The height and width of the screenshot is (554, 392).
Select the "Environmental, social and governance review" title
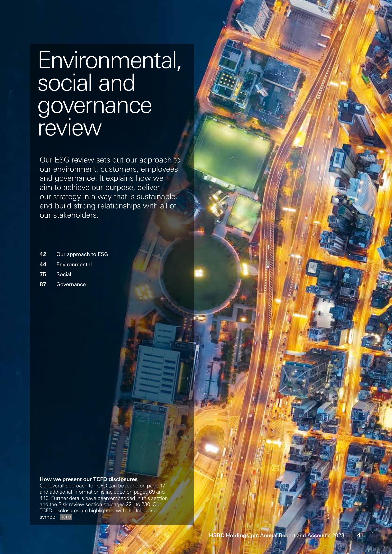pos(109,93)
